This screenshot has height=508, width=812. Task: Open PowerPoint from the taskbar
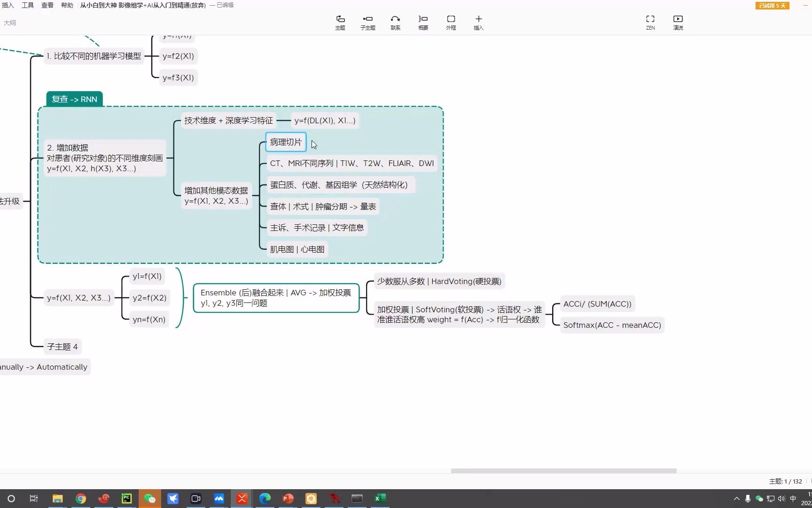(x=288, y=499)
